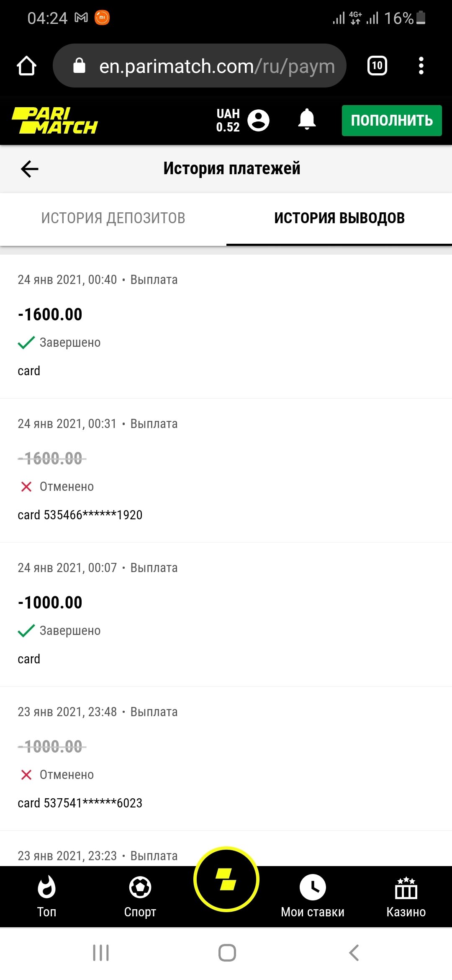Tap the UAH 0.52 balance
This screenshot has width=452, height=980.
coord(228,121)
